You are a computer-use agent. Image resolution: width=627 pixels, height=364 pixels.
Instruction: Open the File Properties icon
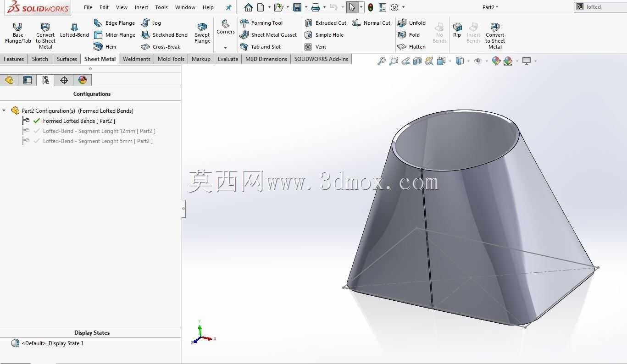(383, 7)
